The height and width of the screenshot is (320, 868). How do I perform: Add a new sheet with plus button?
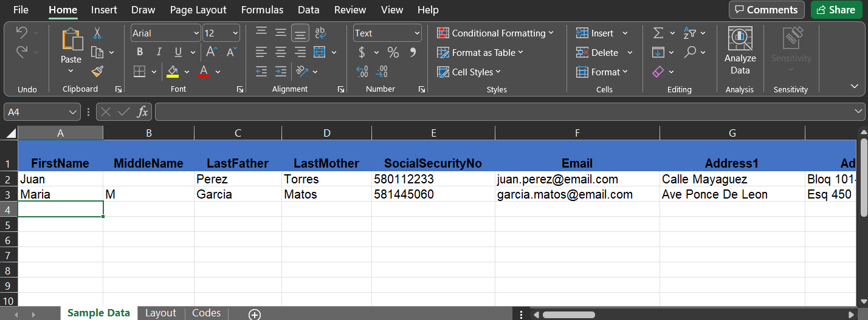click(255, 314)
